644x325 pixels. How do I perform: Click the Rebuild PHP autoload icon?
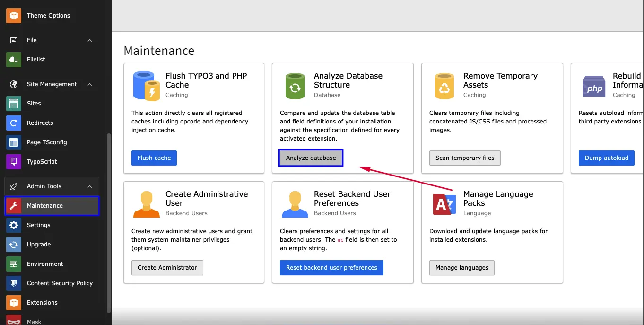pos(594,86)
